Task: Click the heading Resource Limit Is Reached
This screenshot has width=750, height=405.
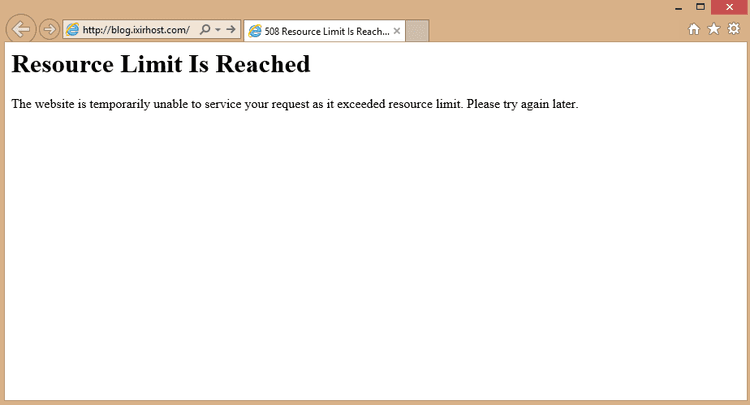Action: pos(161,64)
